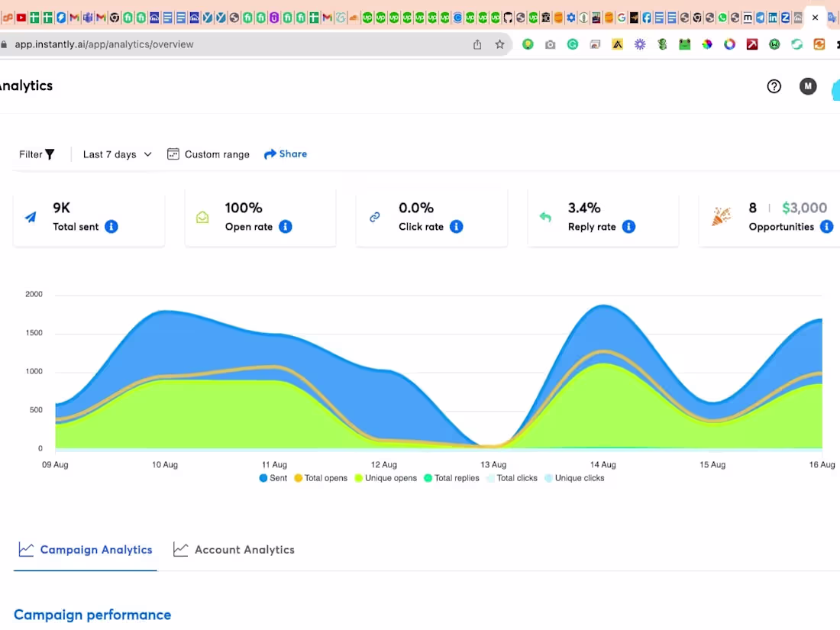Click the Filter funnel icon
The width and height of the screenshot is (840, 630).
click(x=49, y=153)
